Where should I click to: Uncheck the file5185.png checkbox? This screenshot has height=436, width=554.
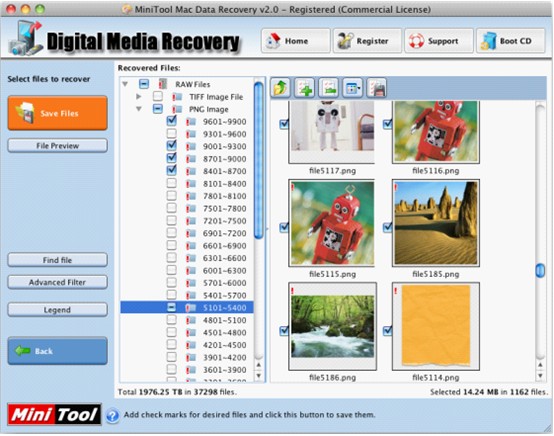point(388,227)
